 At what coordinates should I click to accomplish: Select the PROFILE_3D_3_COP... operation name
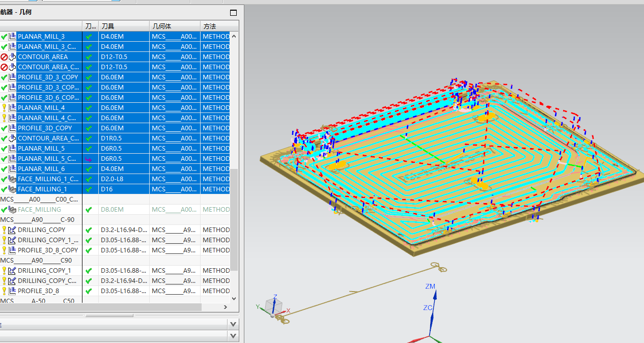(x=48, y=88)
